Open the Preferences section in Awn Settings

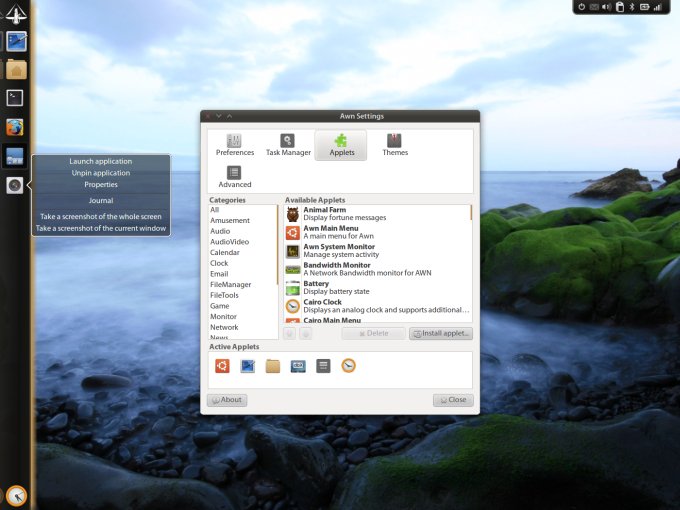pyautogui.click(x=234, y=145)
